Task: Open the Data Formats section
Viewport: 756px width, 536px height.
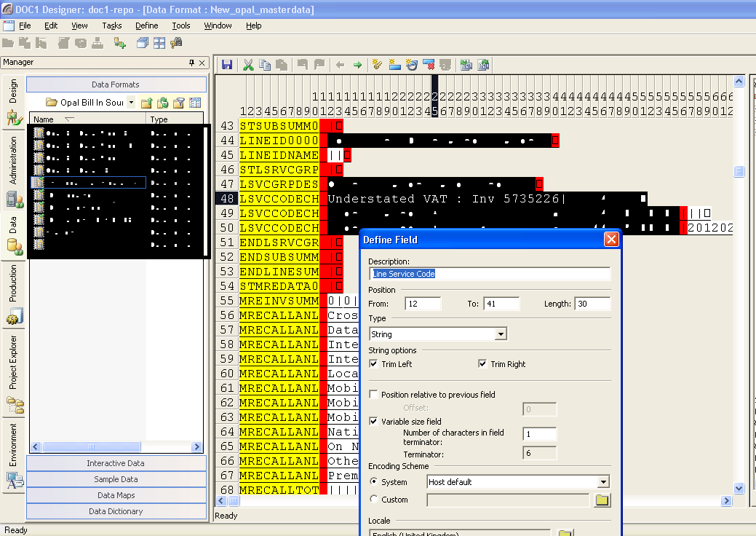Action: pos(116,84)
